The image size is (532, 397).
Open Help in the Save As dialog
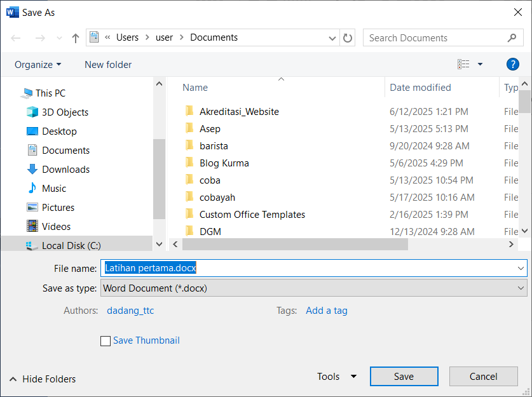[x=512, y=64]
